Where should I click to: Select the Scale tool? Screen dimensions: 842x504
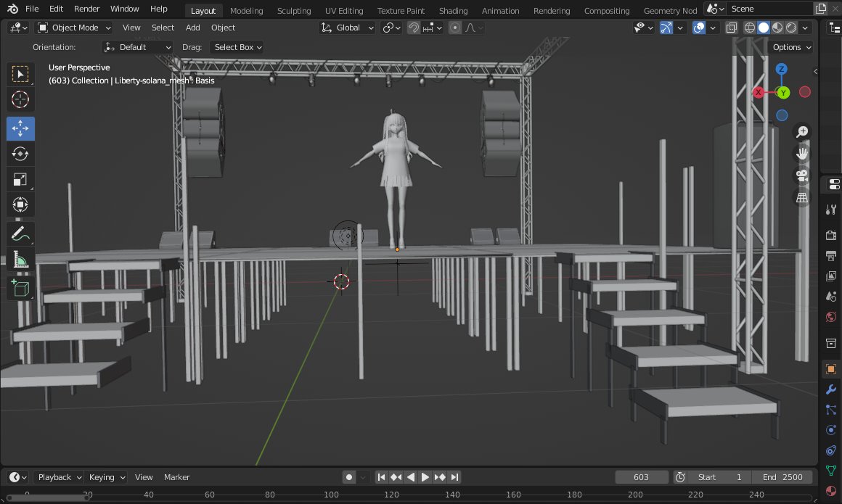[20, 180]
